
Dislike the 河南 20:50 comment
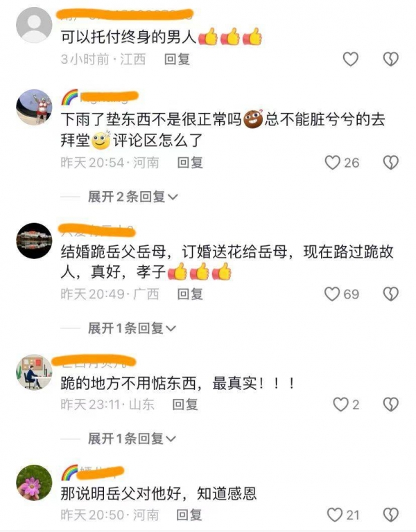coord(390,515)
